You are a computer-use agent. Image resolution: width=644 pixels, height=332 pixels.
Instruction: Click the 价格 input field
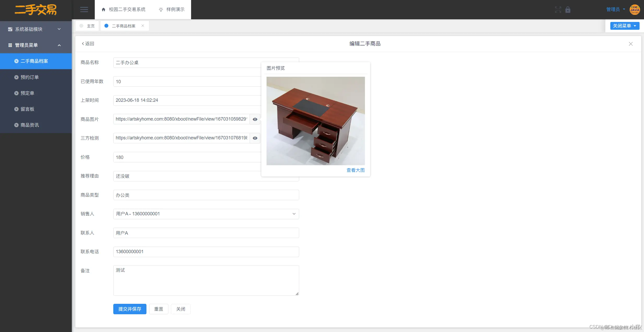click(x=187, y=157)
